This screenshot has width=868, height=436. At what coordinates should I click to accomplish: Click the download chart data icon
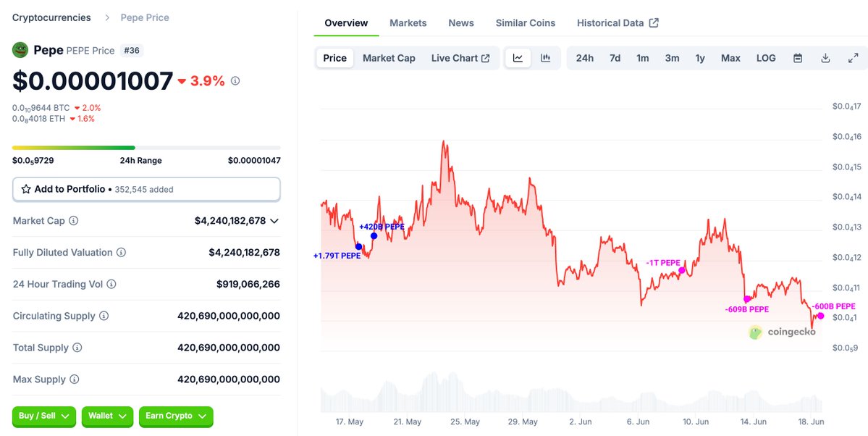point(825,58)
